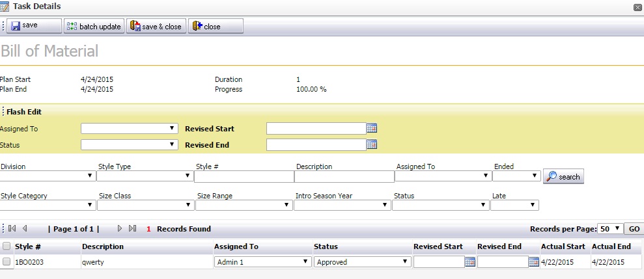Go to the first page of records
This screenshot has width=644, height=279.
pyautogui.click(x=12, y=229)
